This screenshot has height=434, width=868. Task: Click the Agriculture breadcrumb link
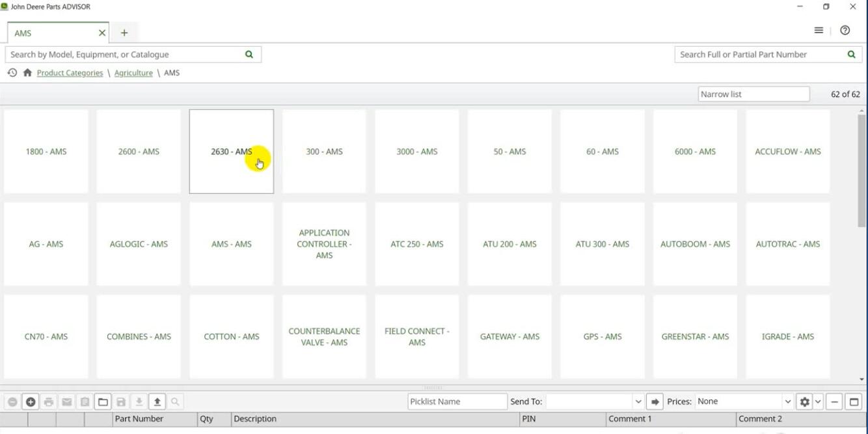pos(133,73)
